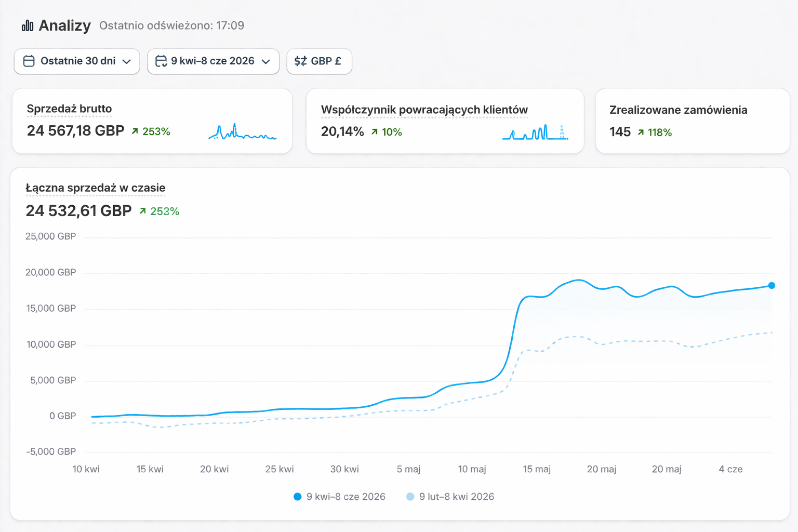This screenshot has width=798, height=532.
Task: Open the Współczynnik powracających klientów report
Action: [424, 110]
